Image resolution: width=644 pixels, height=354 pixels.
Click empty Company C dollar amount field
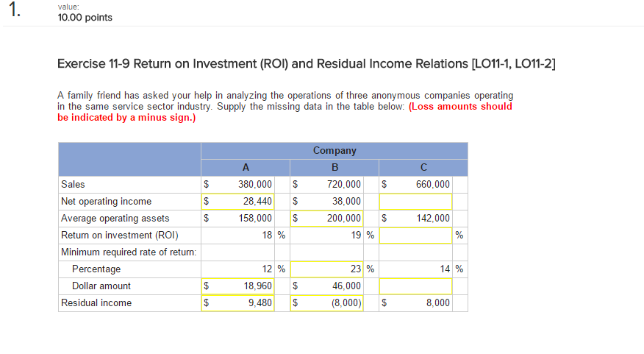point(415,286)
